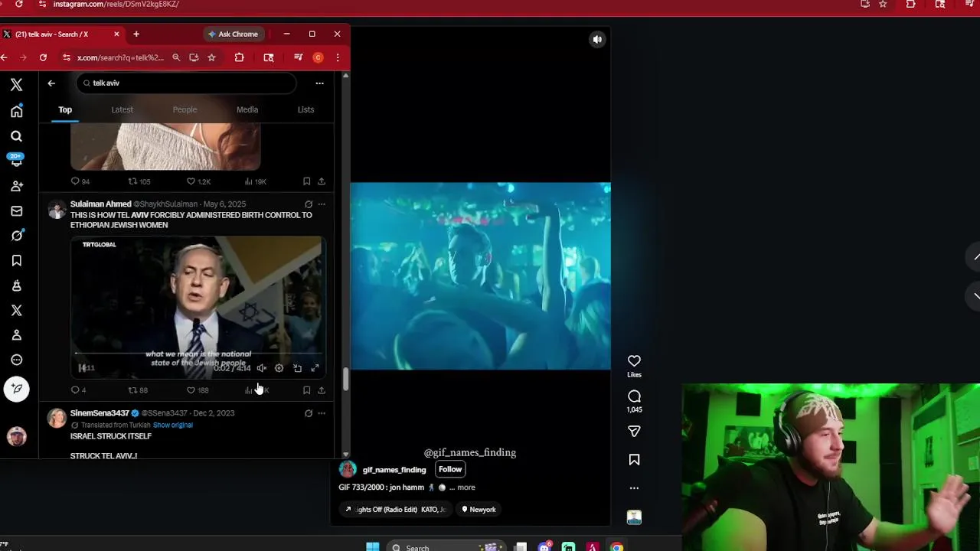Open SinemSena3437 profile name
The width and height of the screenshot is (980, 551).
[x=100, y=413]
